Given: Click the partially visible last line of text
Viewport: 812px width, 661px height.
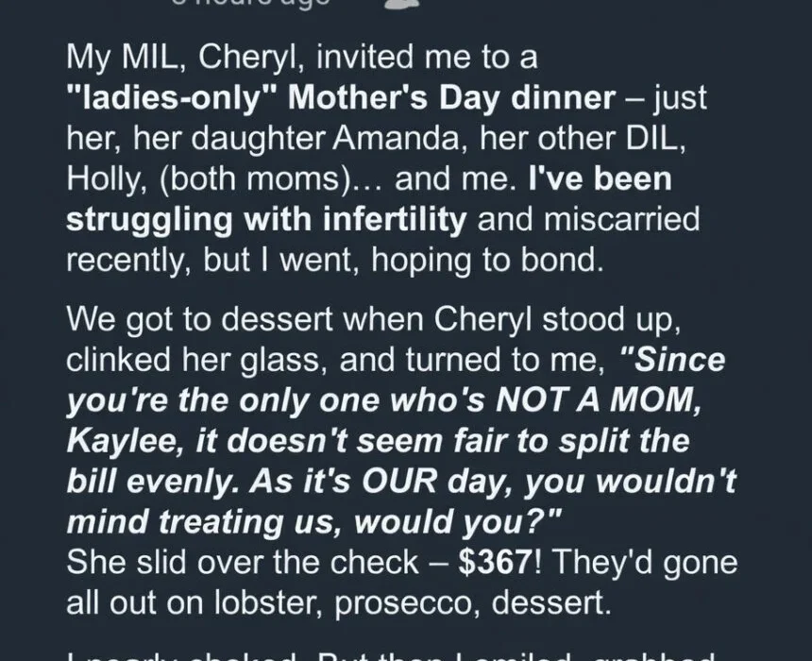Looking at the screenshot, I should click(397, 653).
